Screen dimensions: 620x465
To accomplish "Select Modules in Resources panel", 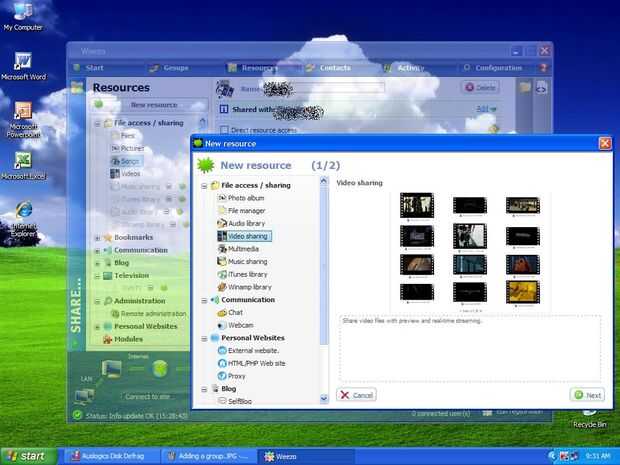I will tap(123, 339).
